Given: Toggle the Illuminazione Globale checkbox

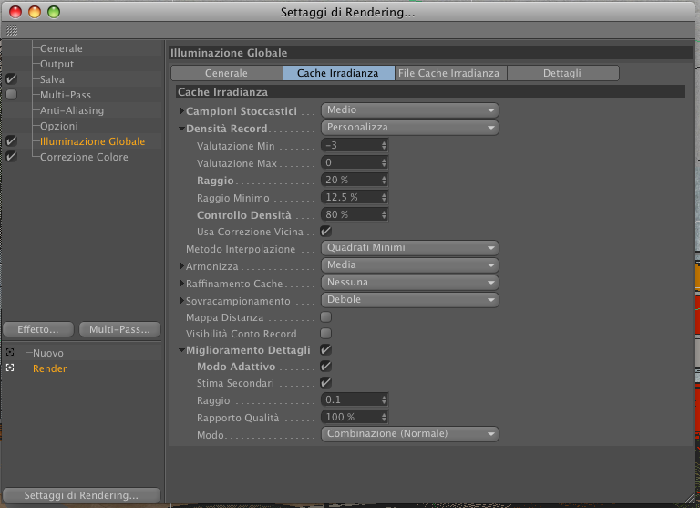Looking at the screenshot, I should (x=11, y=142).
